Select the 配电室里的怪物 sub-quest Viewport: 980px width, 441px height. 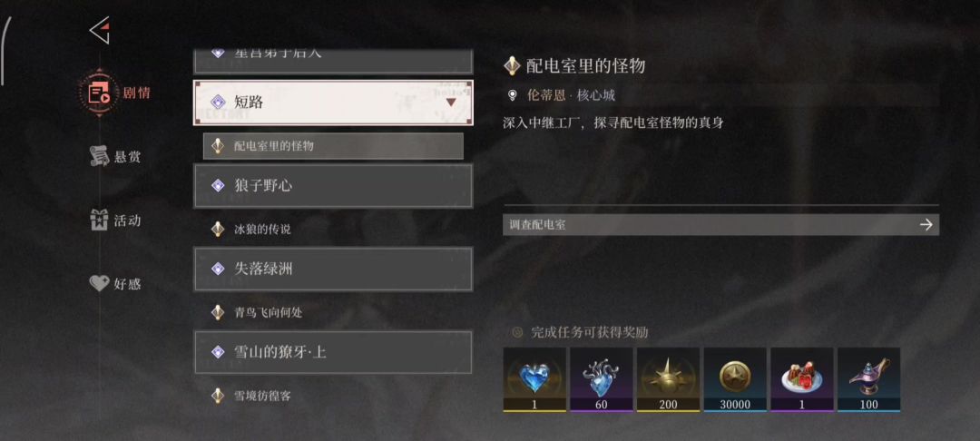[x=333, y=146]
